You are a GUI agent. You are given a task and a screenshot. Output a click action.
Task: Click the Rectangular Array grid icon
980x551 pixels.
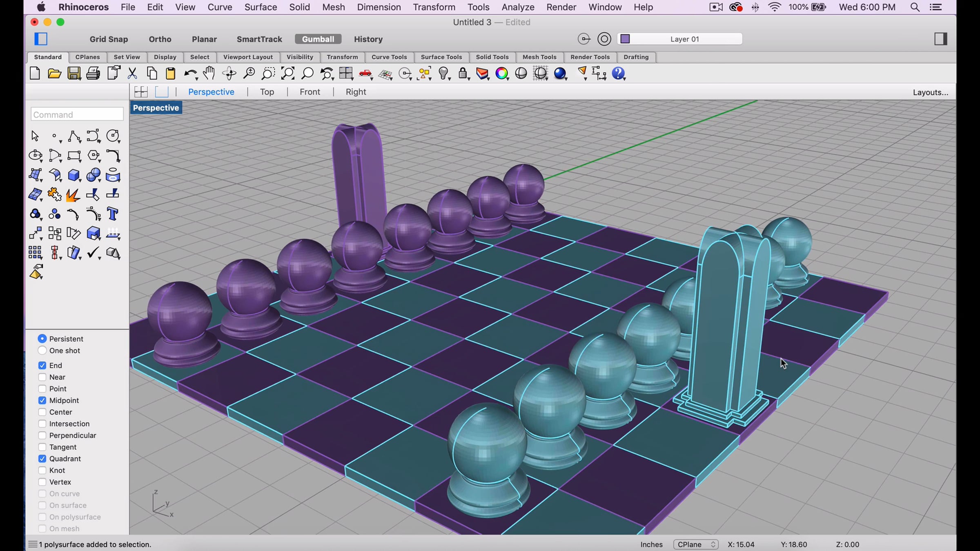coord(35,253)
